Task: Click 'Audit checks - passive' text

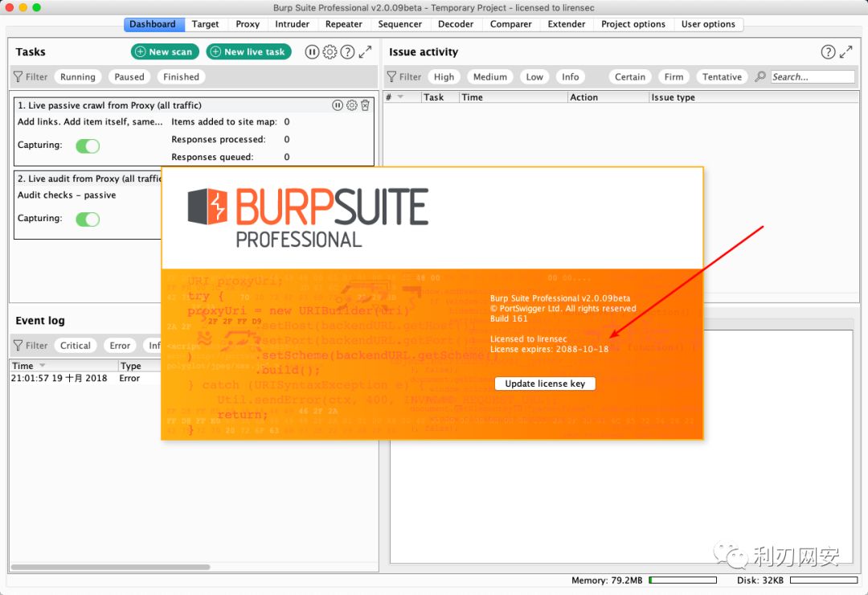Action: 67,195
